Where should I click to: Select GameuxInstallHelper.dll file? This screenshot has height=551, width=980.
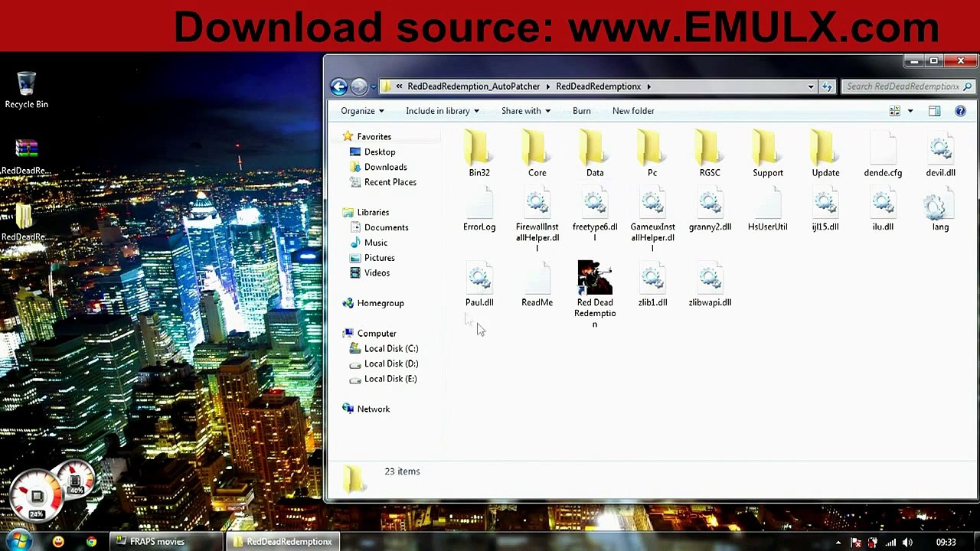point(652,220)
